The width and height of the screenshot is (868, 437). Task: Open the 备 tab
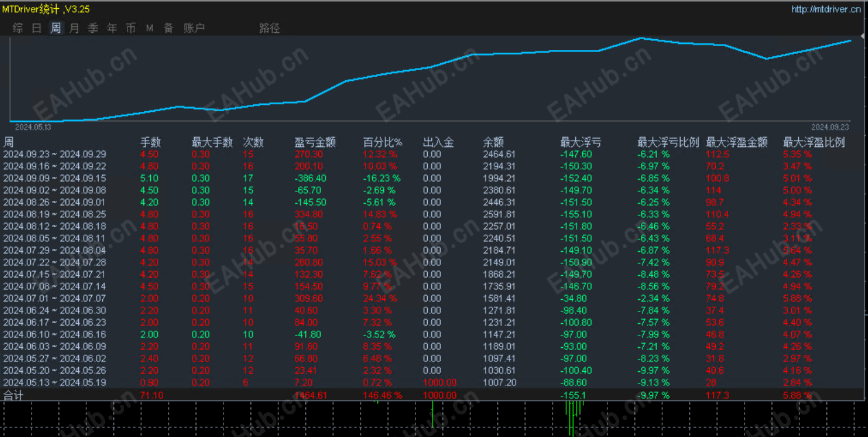(168, 28)
